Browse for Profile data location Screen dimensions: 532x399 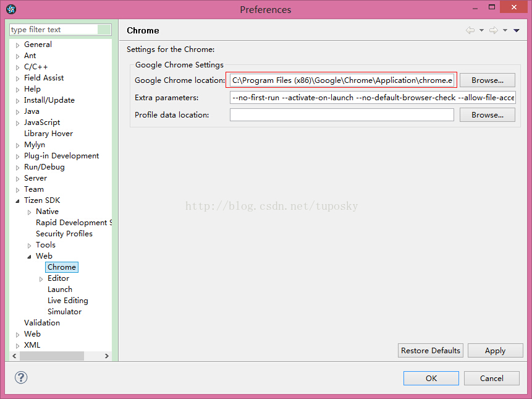[x=488, y=115]
